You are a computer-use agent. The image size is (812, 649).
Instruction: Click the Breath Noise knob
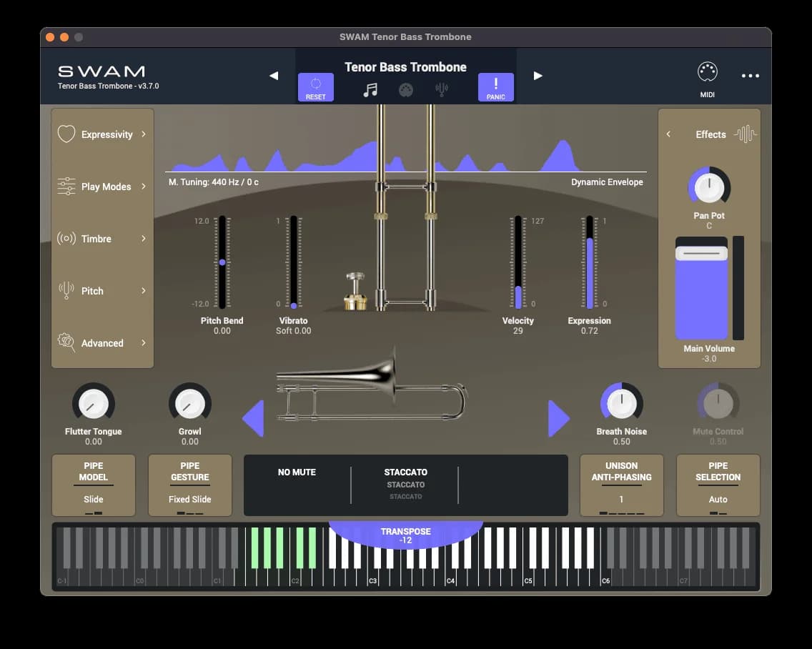tap(621, 405)
